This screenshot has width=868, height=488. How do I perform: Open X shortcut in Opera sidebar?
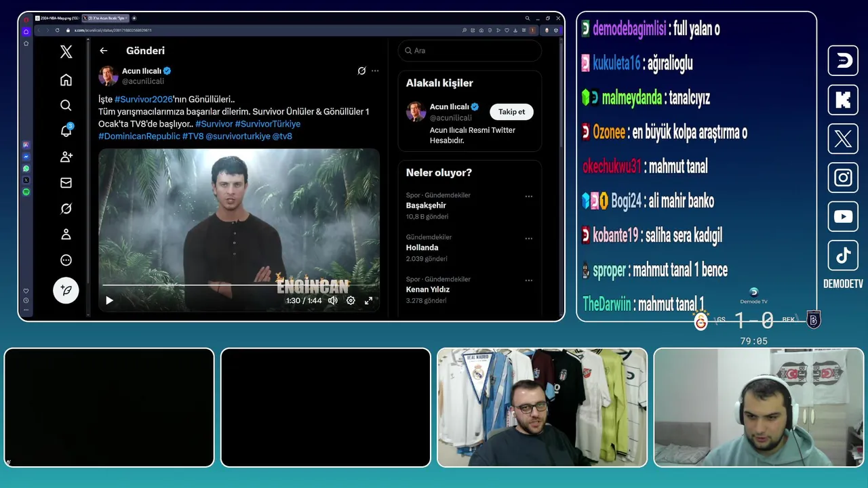click(26, 180)
